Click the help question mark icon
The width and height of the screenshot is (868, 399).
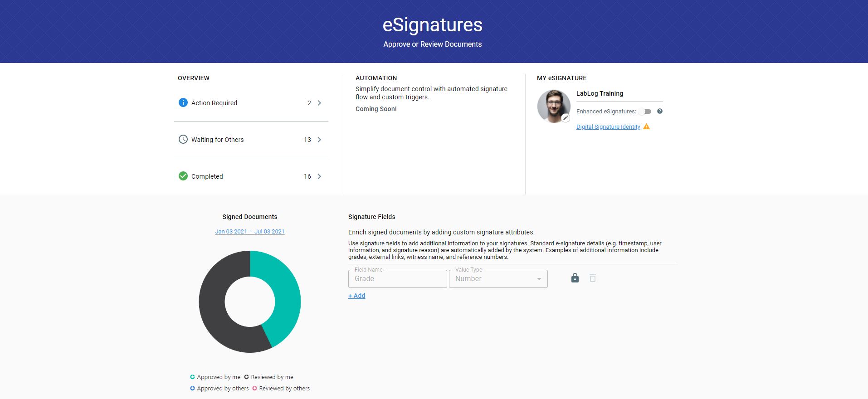click(660, 111)
